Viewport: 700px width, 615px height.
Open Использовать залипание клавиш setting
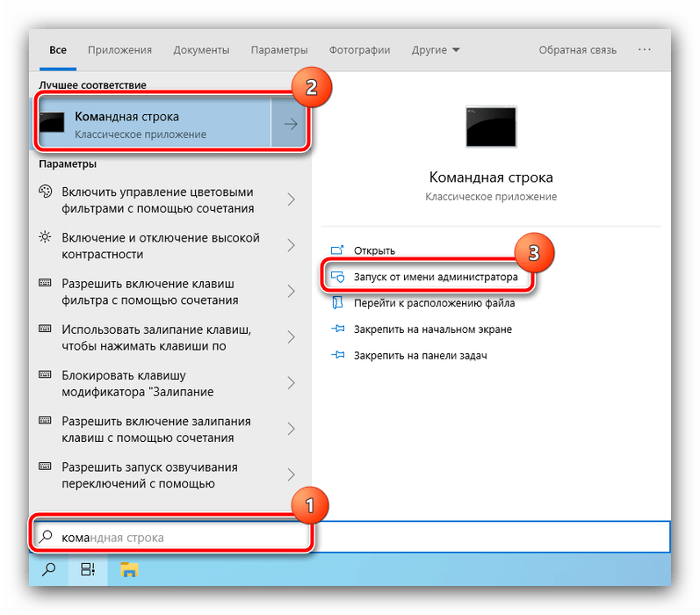pos(156,337)
